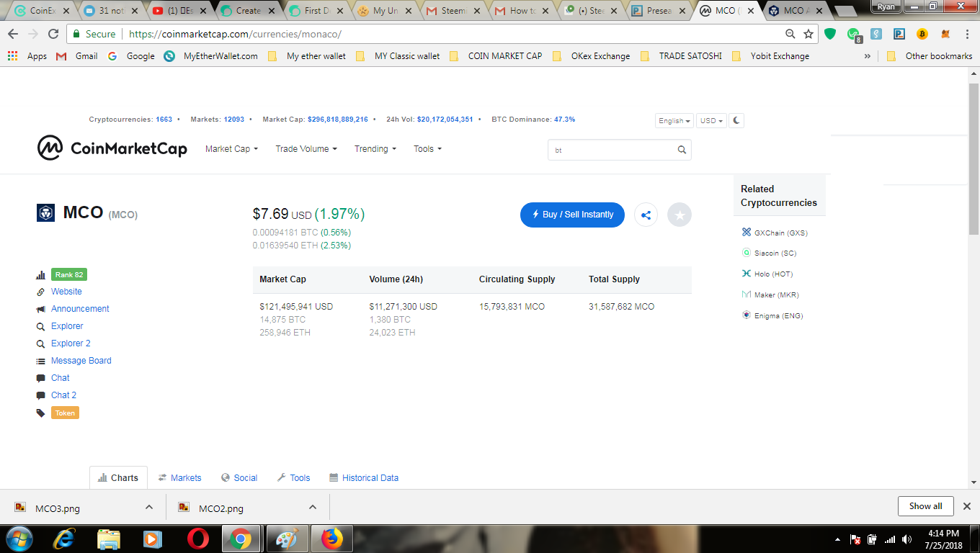Open the Explorer 2 link

click(71, 343)
